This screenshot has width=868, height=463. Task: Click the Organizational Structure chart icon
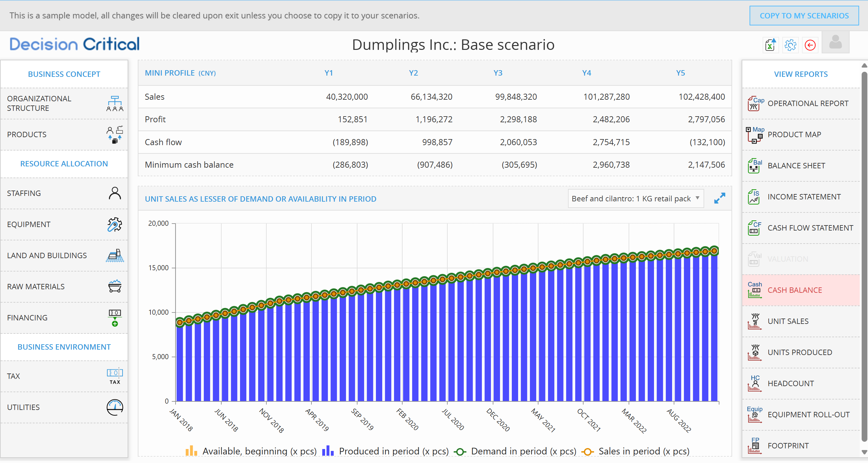(x=115, y=104)
